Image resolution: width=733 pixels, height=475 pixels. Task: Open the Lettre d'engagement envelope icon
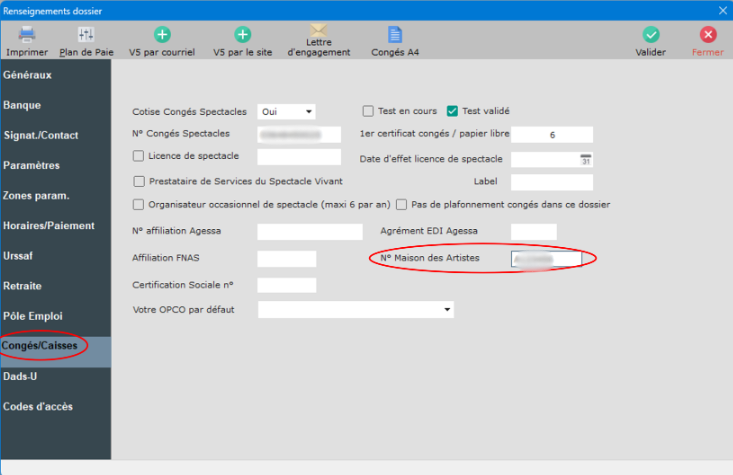pyautogui.click(x=318, y=32)
